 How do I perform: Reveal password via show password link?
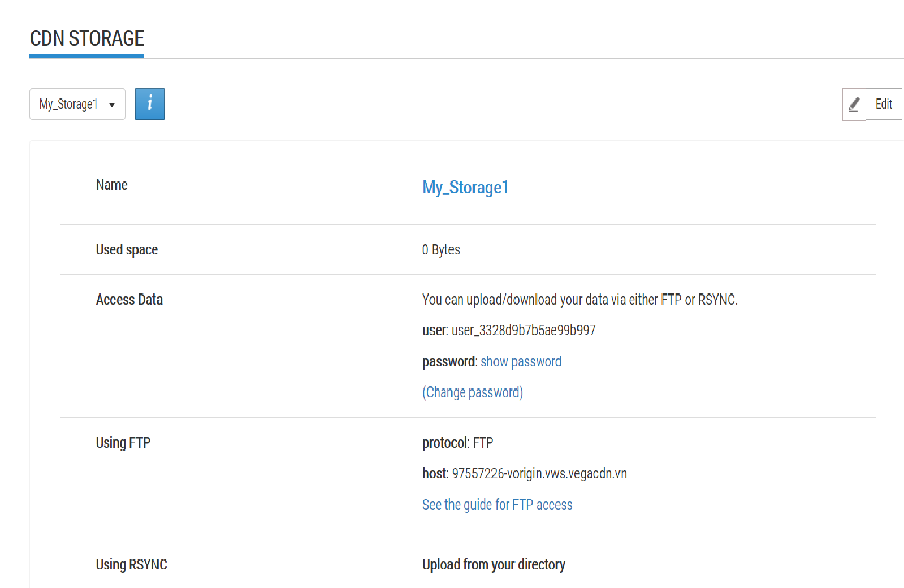pos(521,362)
